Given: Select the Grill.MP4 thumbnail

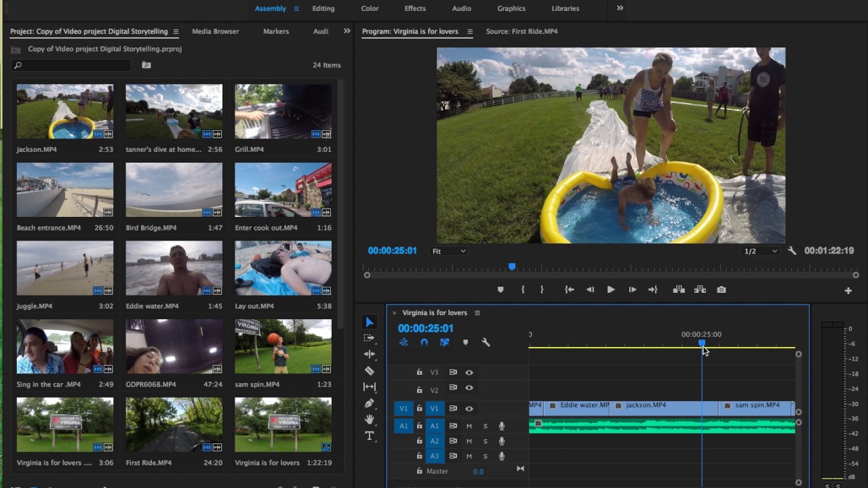Looking at the screenshot, I should [x=283, y=111].
